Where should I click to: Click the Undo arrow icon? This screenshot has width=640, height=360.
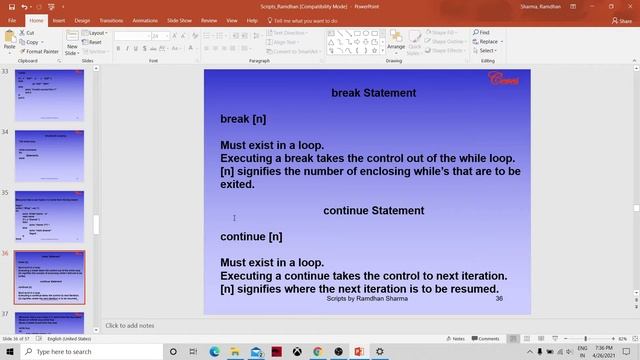24,7
